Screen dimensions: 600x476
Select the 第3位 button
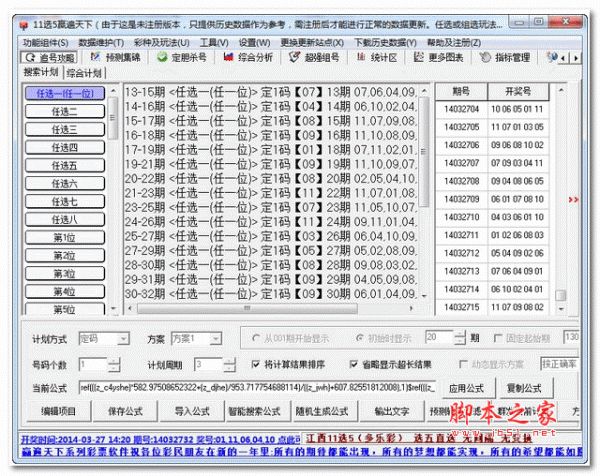pos(65,273)
